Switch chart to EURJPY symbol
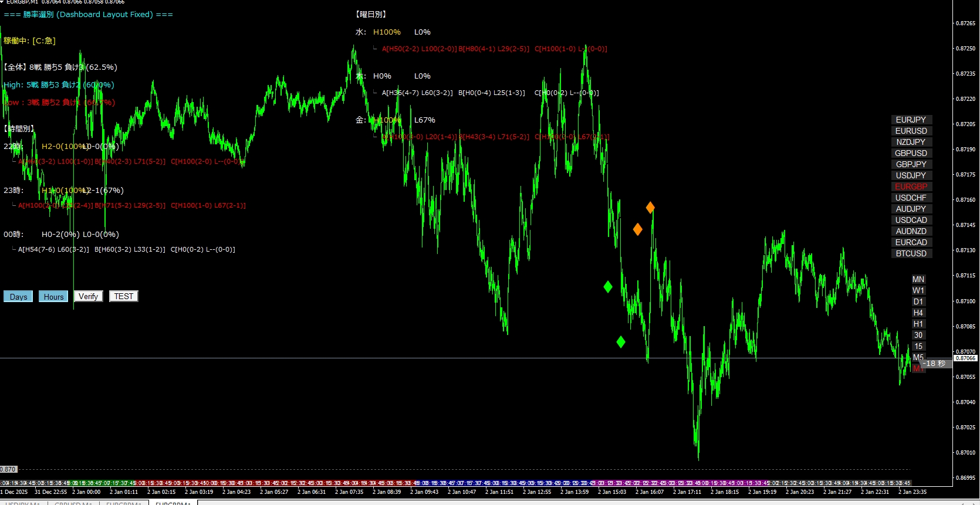Viewport: 980px width, 505px height. [x=911, y=120]
